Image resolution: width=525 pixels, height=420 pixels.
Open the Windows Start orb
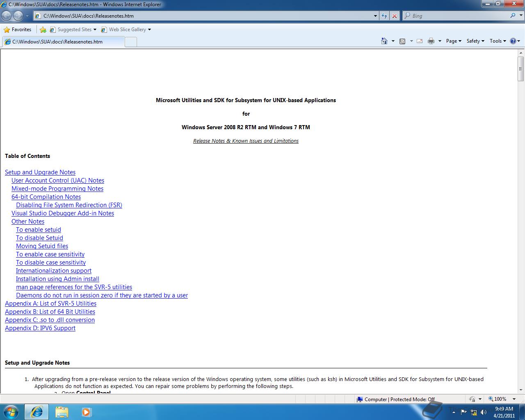(x=11, y=412)
